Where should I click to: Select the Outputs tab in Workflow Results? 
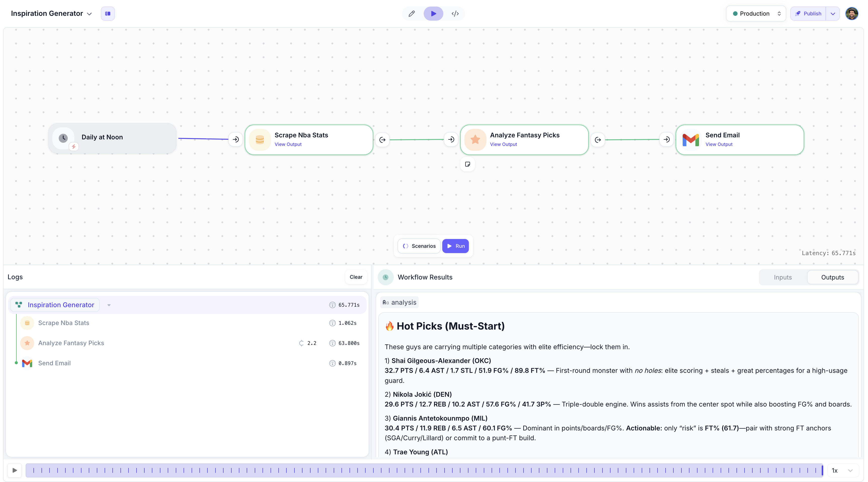pos(832,277)
